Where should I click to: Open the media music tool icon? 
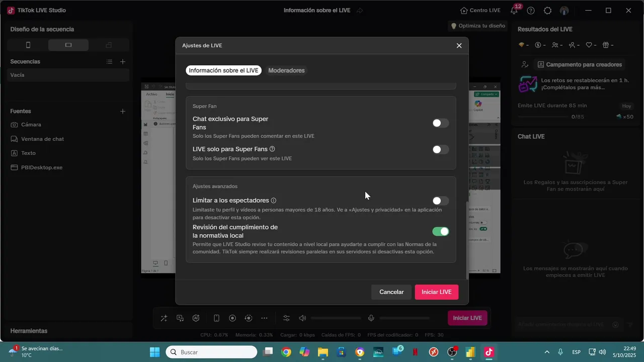(x=180, y=318)
